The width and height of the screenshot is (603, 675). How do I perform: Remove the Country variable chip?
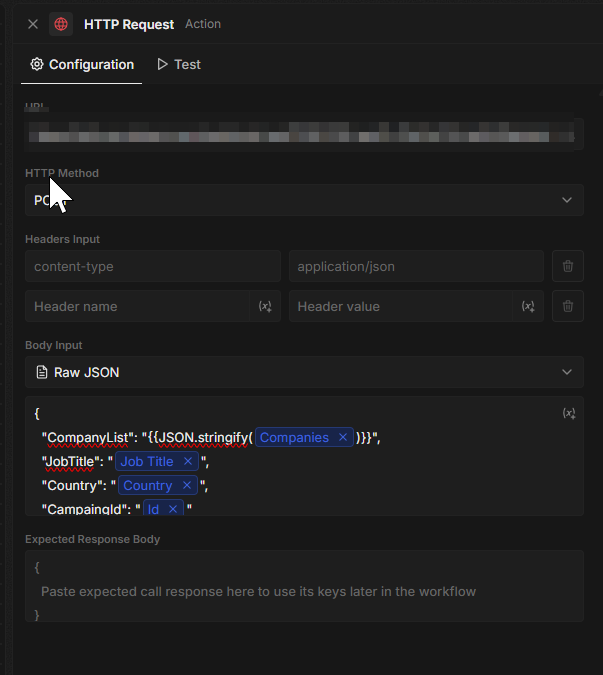pyautogui.click(x=186, y=486)
